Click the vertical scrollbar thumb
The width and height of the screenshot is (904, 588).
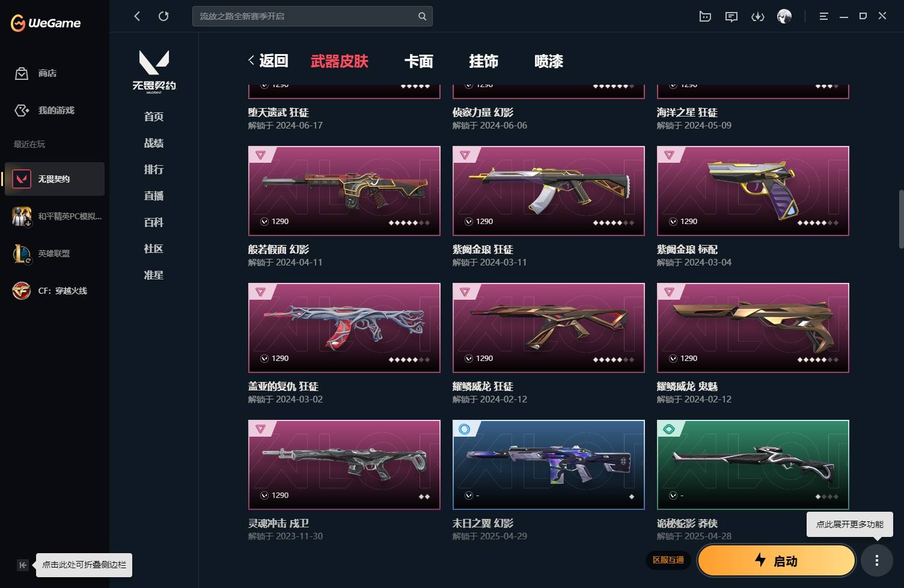coord(901,219)
